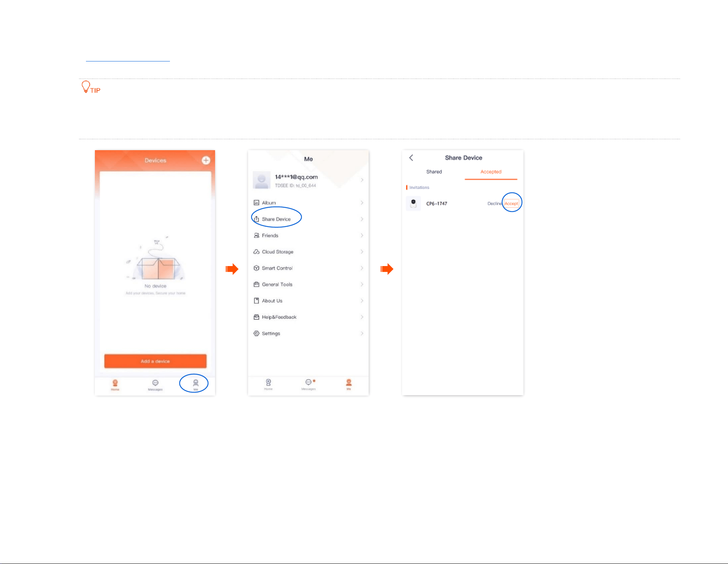Viewport: 728px width, 564px height.
Task: Tap the Home icon on Me screen
Action: click(268, 384)
